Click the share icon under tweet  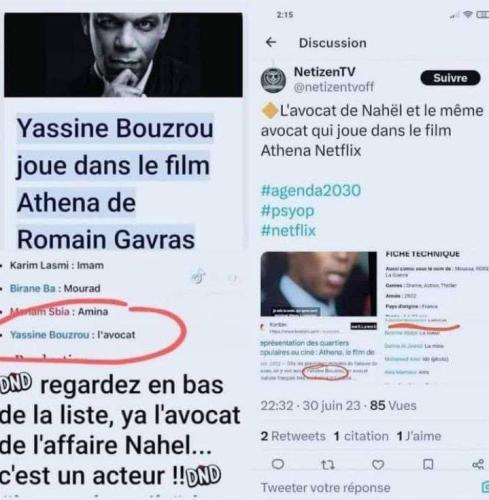coord(478,464)
